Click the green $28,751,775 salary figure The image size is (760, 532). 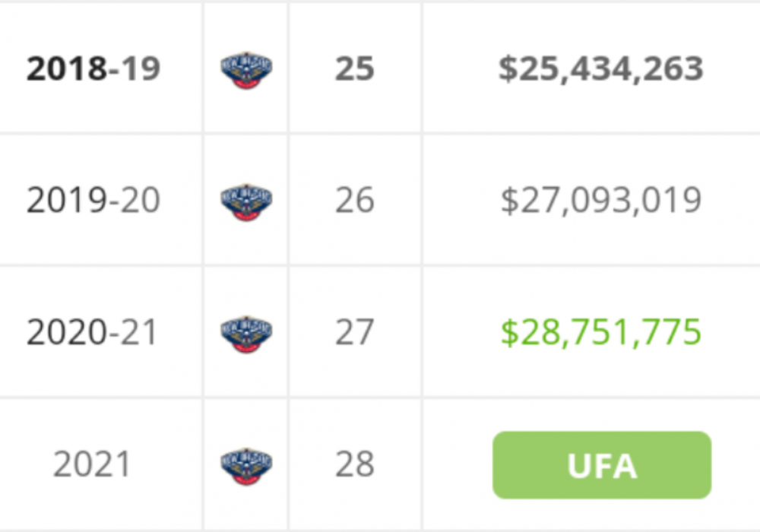[600, 333]
